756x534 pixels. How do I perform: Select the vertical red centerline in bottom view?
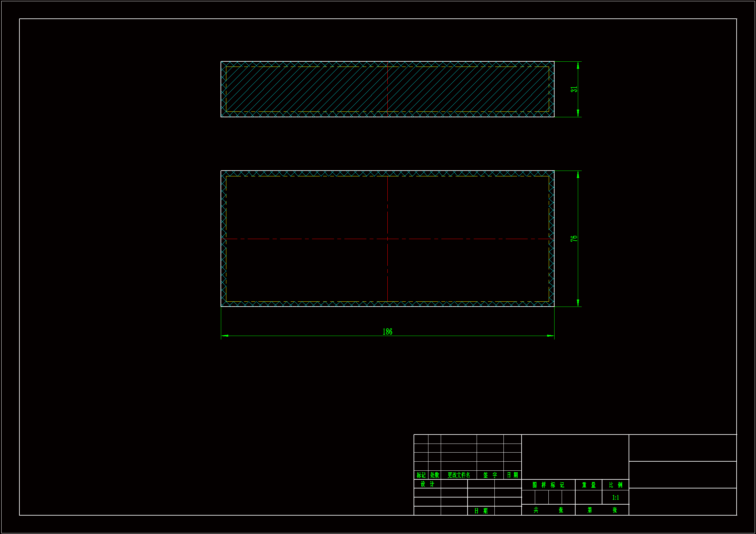388,197
